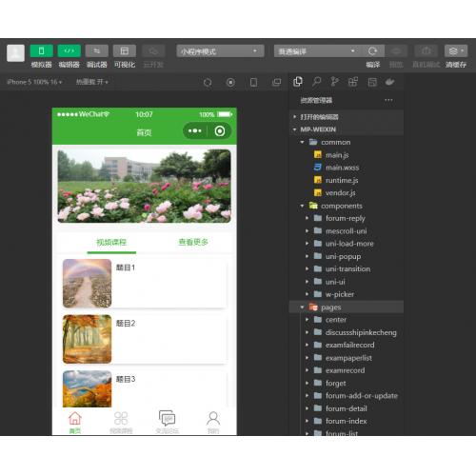Expand the forum-index folder
The height and width of the screenshot is (476, 476).
click(x=347, y=422)
